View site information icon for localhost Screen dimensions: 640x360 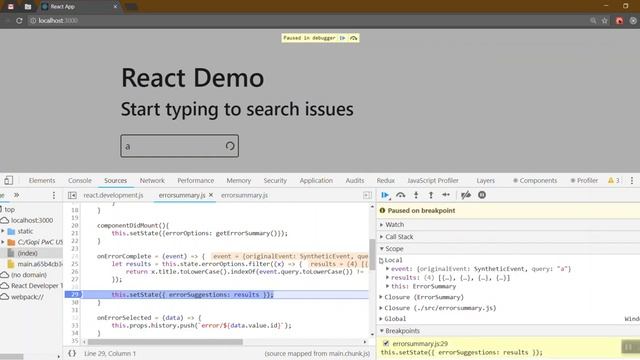33,20
